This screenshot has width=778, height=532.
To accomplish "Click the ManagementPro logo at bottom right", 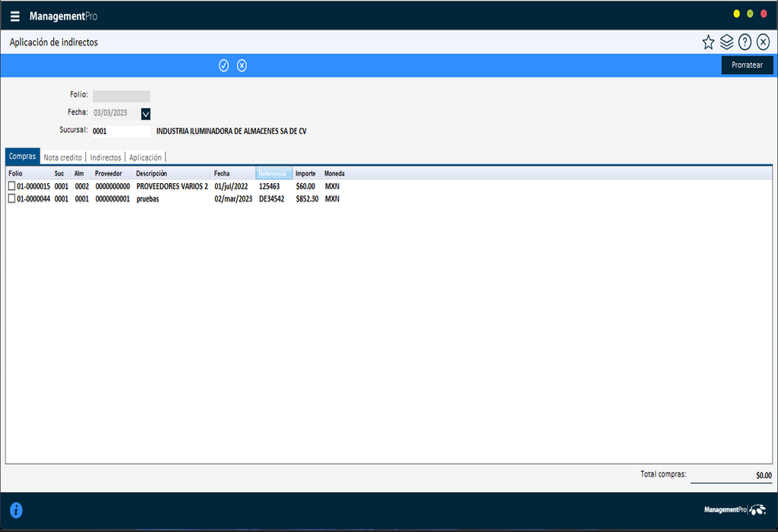I will [734, 509].
